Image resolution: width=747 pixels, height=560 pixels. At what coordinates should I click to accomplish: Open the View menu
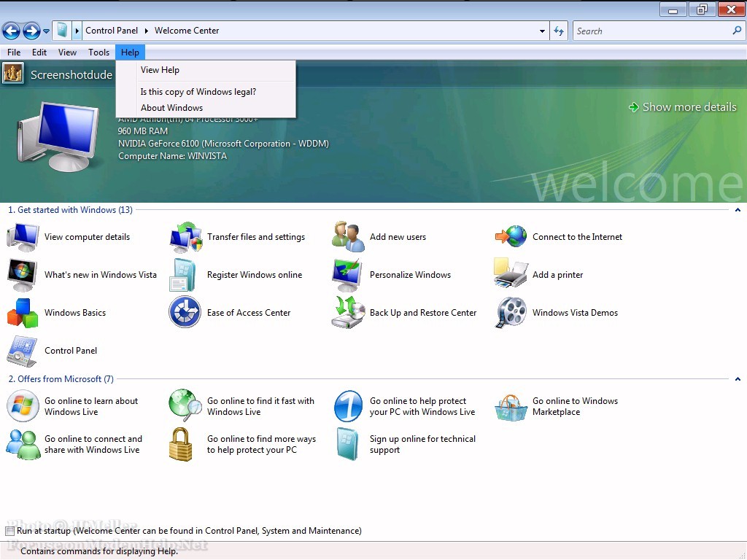point(67,52)
